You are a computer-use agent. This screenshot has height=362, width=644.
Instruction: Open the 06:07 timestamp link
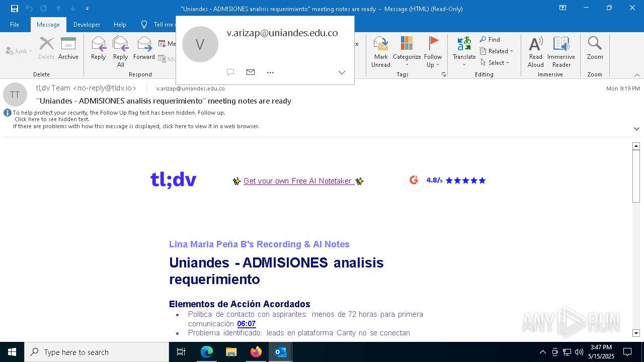click(x=247, y=324)
